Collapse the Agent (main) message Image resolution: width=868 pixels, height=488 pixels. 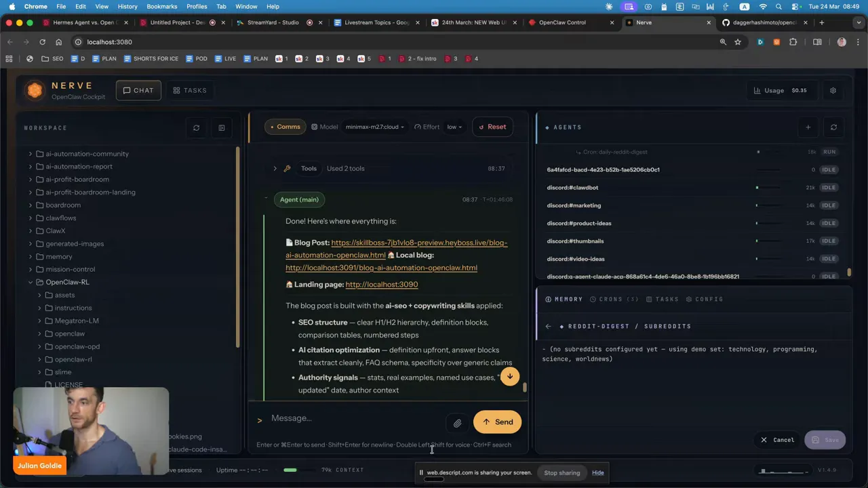coord(266,199)
